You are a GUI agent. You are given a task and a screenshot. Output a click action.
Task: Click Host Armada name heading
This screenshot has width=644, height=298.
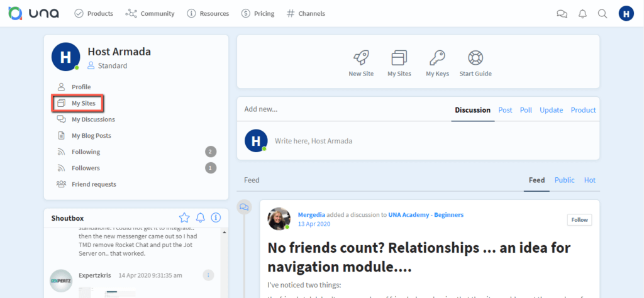pyautogui.click(x=119, y=52)
